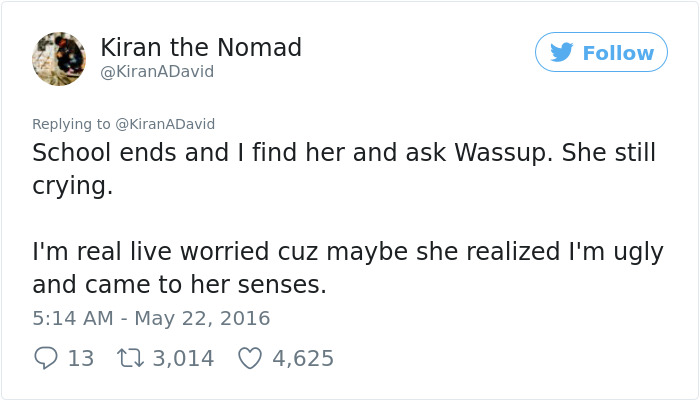
Task: Click the Twitter bird icon in Follow button
Action: click(x=562, y=53)
